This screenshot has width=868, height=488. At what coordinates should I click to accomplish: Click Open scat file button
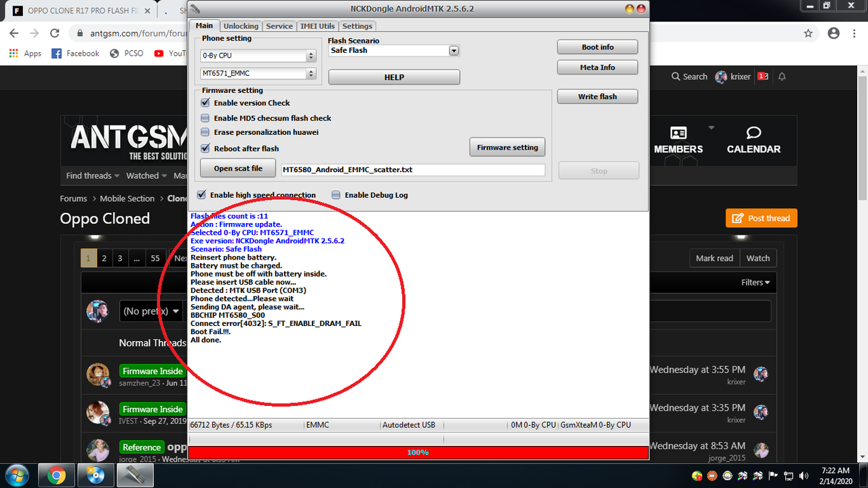click(238, 169)
